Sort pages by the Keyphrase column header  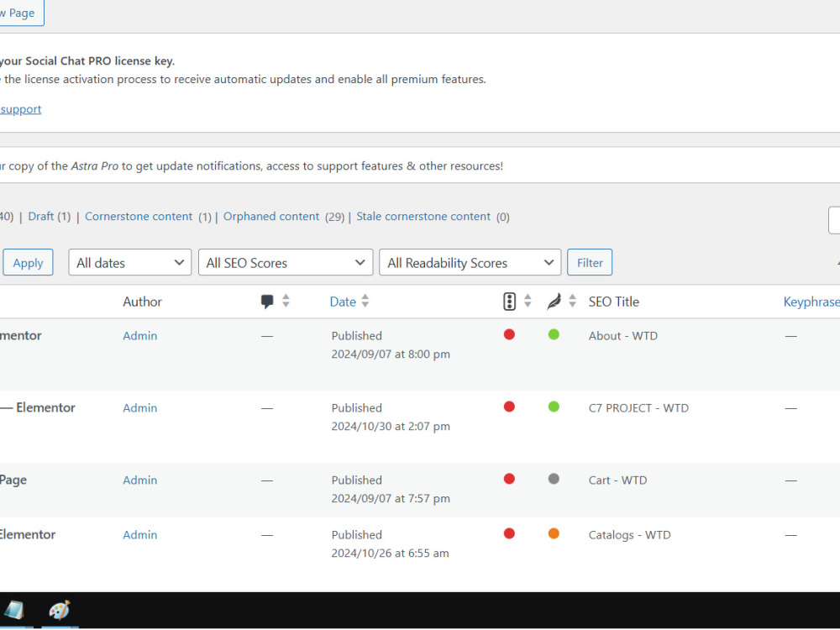(811, 302)
